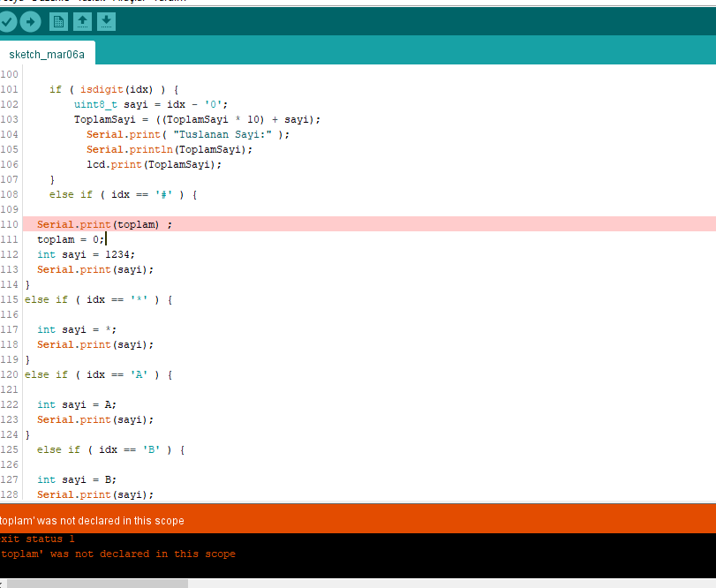Click the else if idx == 'A' line
716x588 pixels.
[x=98, y=374]
